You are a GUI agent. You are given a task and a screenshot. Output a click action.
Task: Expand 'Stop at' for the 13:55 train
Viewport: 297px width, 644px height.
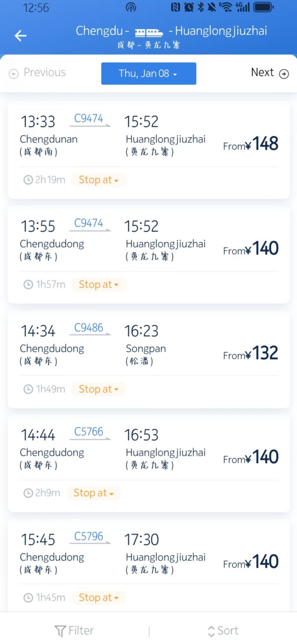click(x=99, y=284)
